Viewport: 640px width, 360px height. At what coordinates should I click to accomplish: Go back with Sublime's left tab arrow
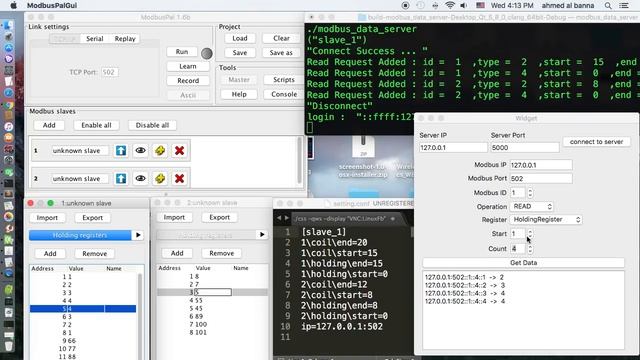coord(279,218)
